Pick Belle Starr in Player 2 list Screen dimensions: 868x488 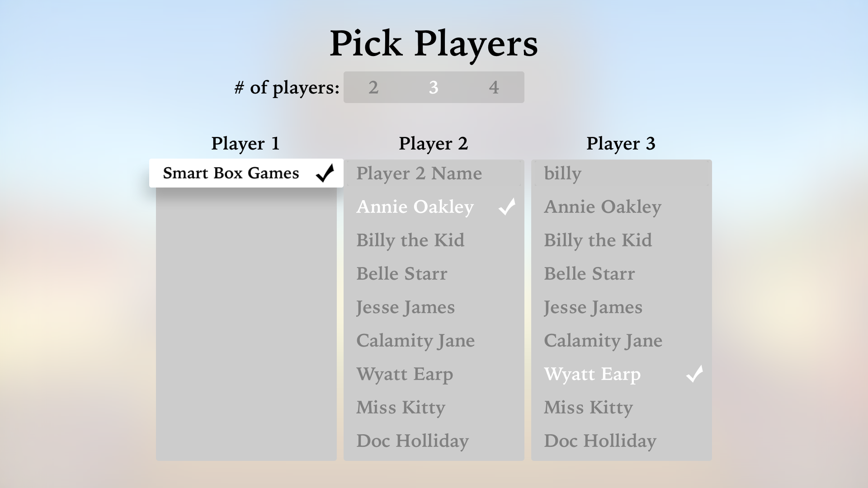[x=401, y=273]
